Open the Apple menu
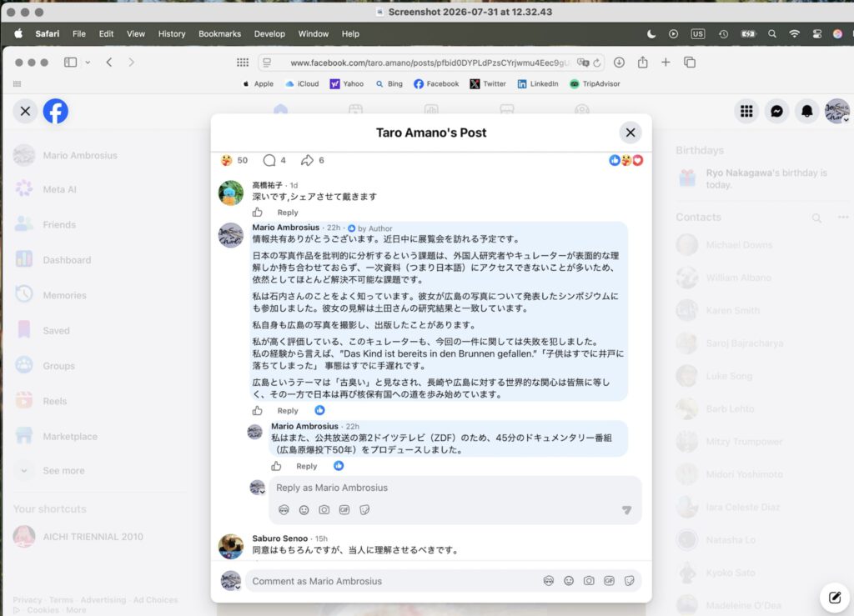Viewport: 854px width, 616px height. click(18, 33)
